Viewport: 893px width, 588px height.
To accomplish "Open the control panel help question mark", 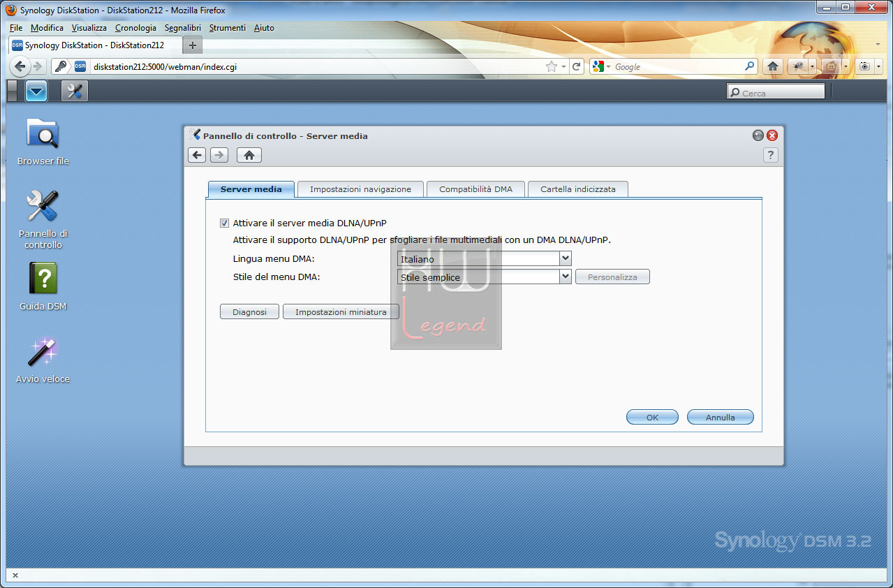I will [771, 155].
